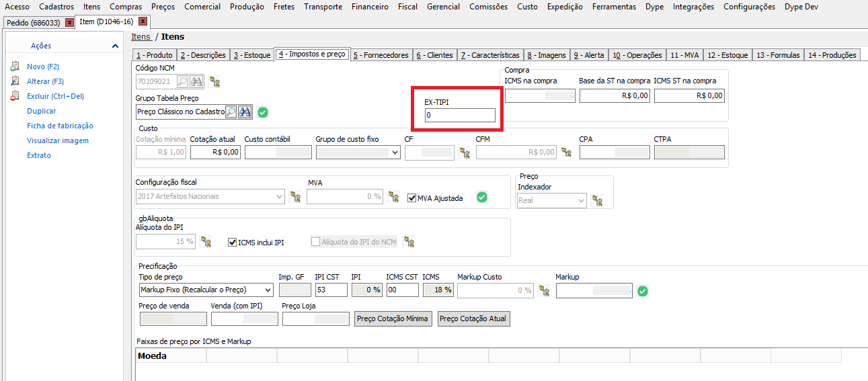Screen dimensions: 868x381
Task: Click the Alterar (F3) edit icon
Action: coord(15,81)
